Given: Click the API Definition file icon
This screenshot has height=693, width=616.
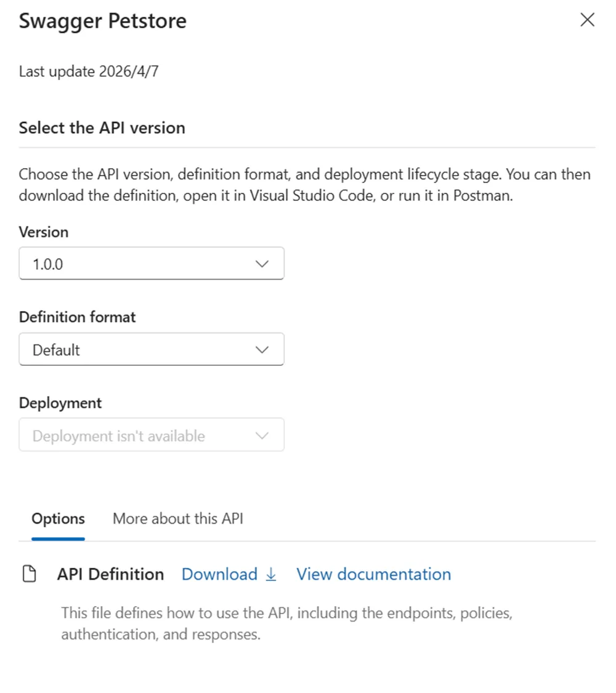Looking at the screenshot, I should click(29, 574).
